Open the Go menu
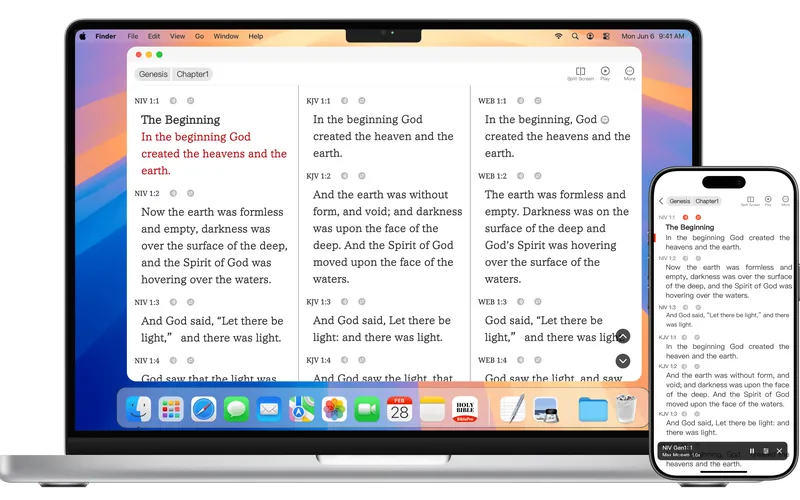The width and height of the screenshot is (800, 500). [x=199, y=36]
